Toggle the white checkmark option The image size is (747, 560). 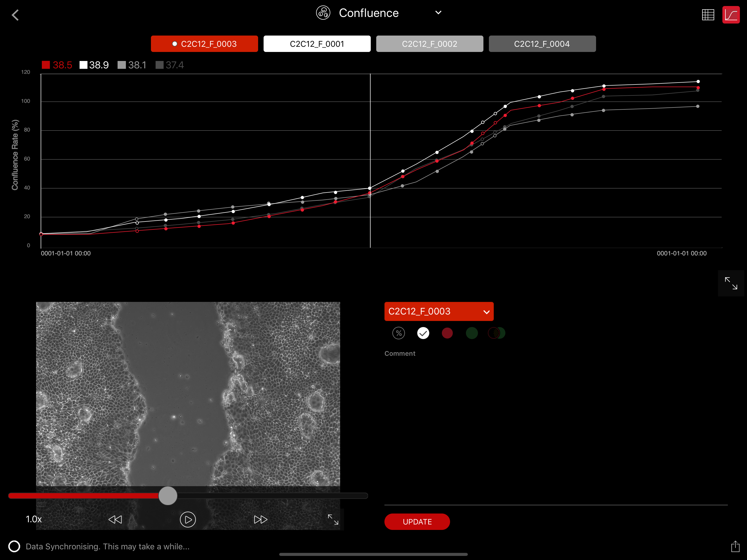pos(423,333)
